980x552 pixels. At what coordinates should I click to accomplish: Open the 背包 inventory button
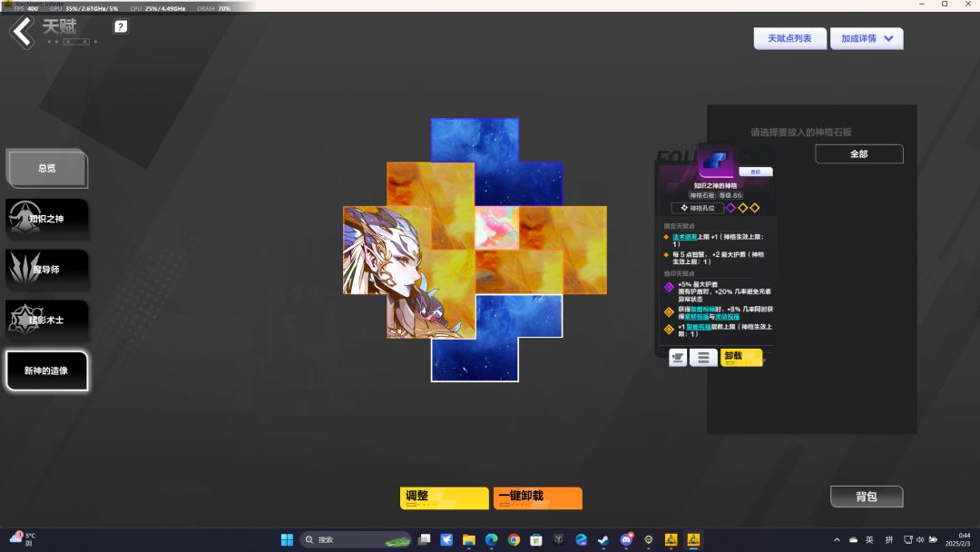tap(867, 497)
